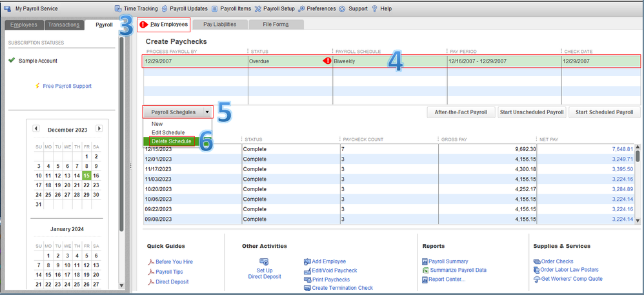Open Time Tracking from the toolbar
The image size is (644, 295).
(136, 8)
